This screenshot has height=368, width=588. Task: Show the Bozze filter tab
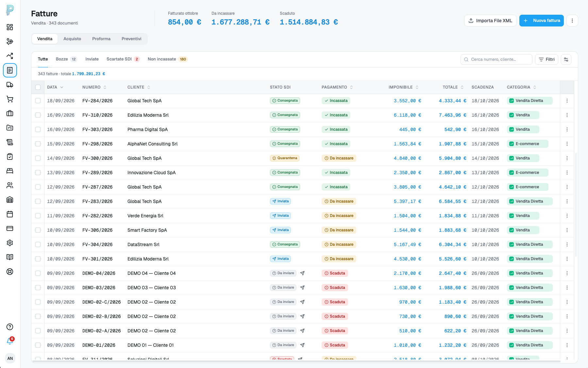[x=66, y=59]
